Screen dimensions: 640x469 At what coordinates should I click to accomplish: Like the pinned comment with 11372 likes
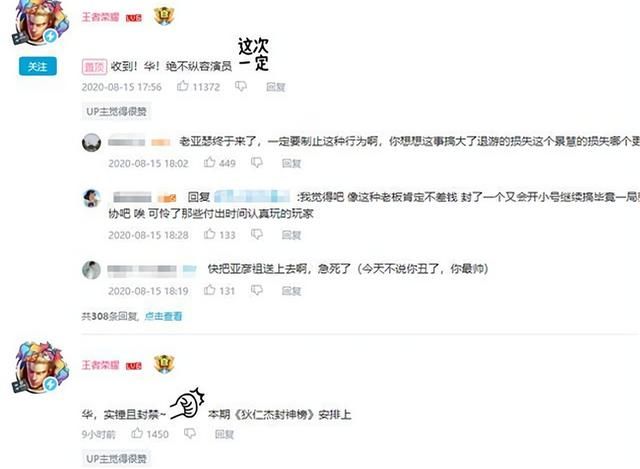coord(182,86)
